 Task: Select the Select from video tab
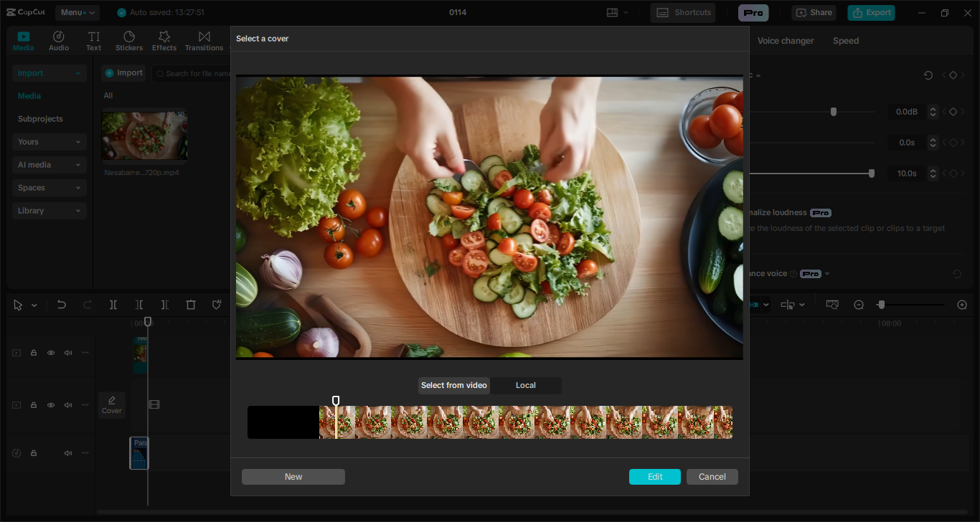pyautogui.click(x=453, y=386)
